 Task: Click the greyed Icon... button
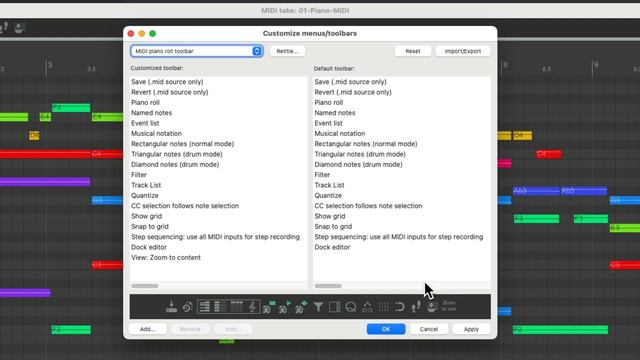pyautogui.click(x=233, y=329)
